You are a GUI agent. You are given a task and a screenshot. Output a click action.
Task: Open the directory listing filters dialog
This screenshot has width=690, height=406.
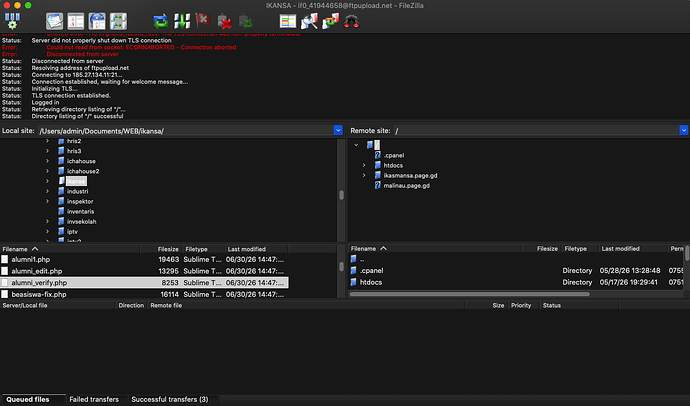click(x=288, y=21)
